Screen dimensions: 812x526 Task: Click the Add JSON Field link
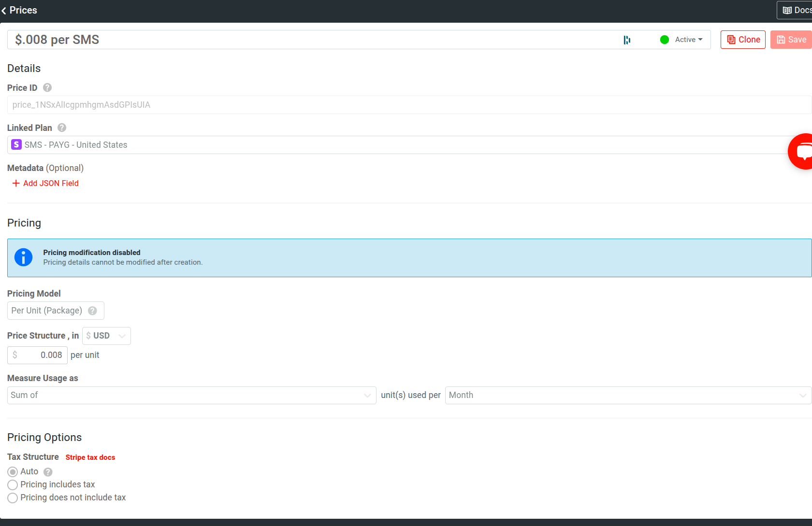pos(45,183)
